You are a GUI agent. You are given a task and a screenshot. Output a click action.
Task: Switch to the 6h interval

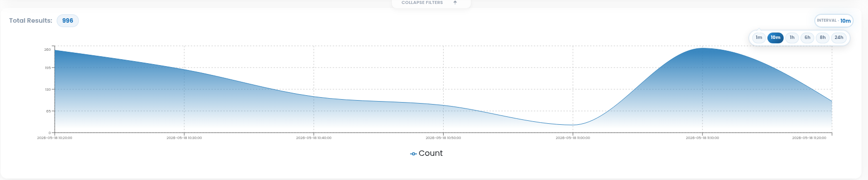click(807, 37)
